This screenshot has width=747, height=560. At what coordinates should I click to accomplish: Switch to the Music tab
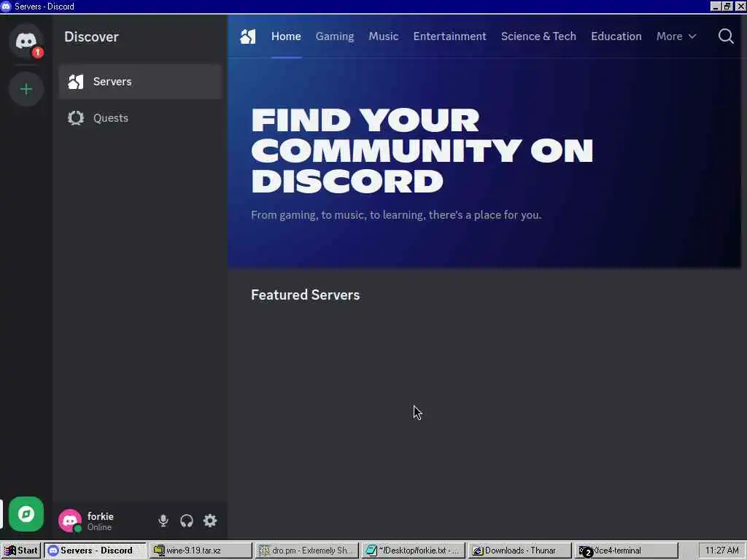(384, 36)
